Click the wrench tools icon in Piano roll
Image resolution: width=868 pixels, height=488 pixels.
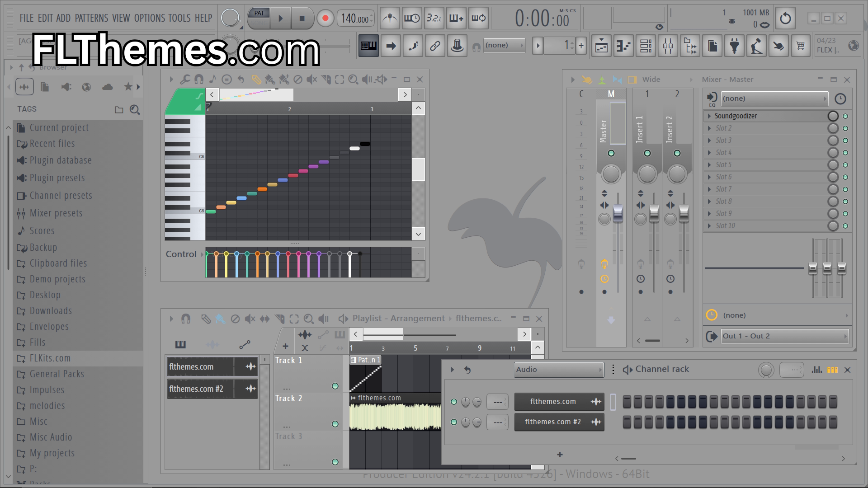[x=184, y=80]
